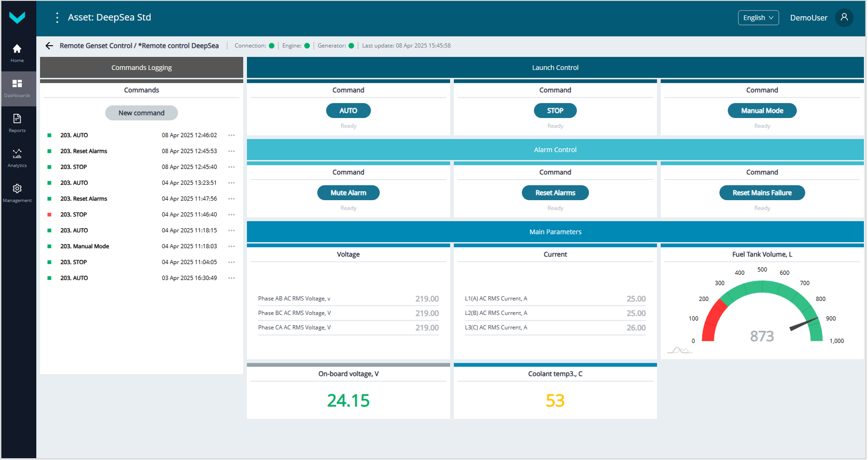Viewport: 868px width, 460px height.
Task: Open options for 203. Manual Mode entry
Action: (232, 246)
